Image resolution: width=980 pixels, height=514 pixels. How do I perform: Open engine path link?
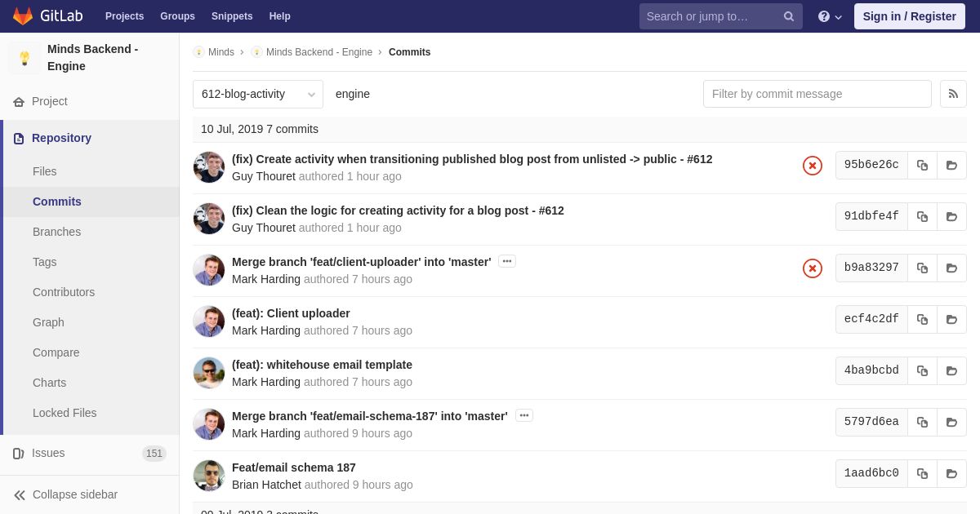pyautogui.click(x=353, y=94)
